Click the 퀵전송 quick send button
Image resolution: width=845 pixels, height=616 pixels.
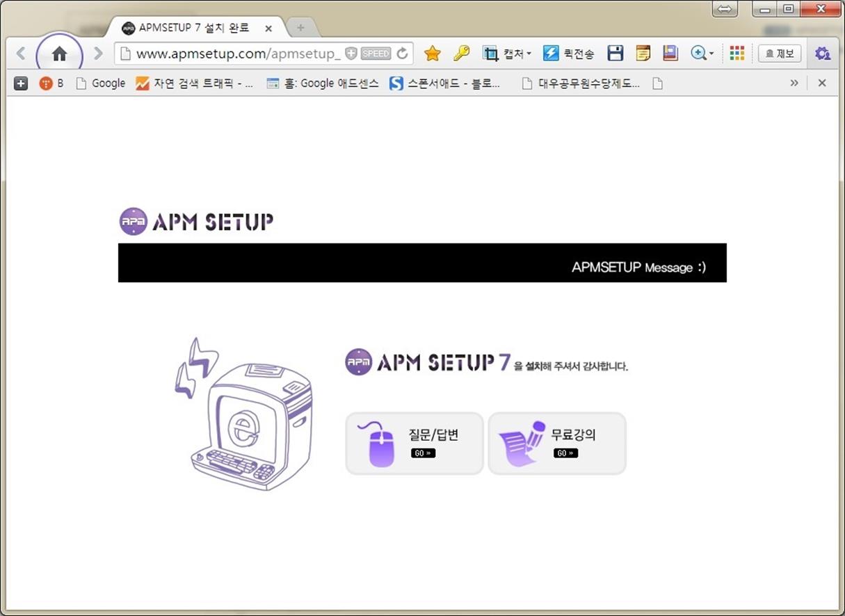tap(568, 54)
